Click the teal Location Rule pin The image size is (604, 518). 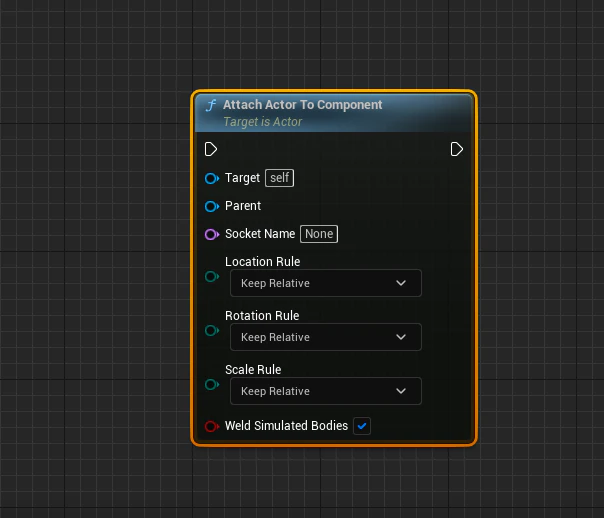(x=211, y=277)
